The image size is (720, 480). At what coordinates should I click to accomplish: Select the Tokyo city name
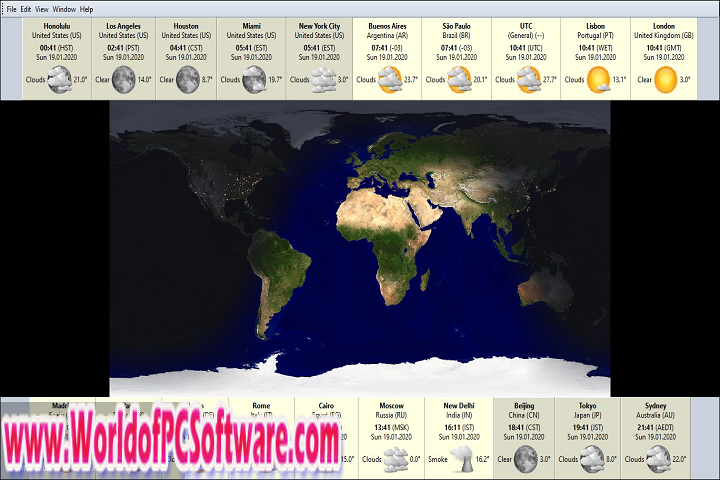click(588, 406)
